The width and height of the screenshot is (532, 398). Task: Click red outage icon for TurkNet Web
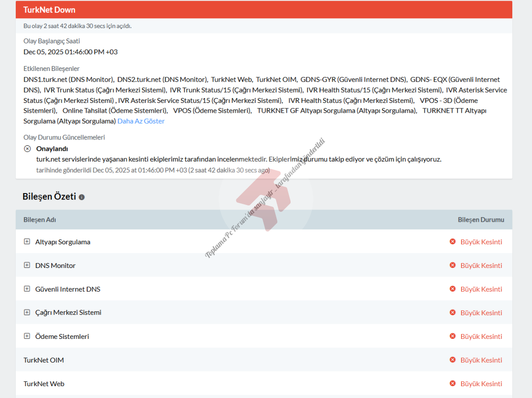tap(453, 383)
